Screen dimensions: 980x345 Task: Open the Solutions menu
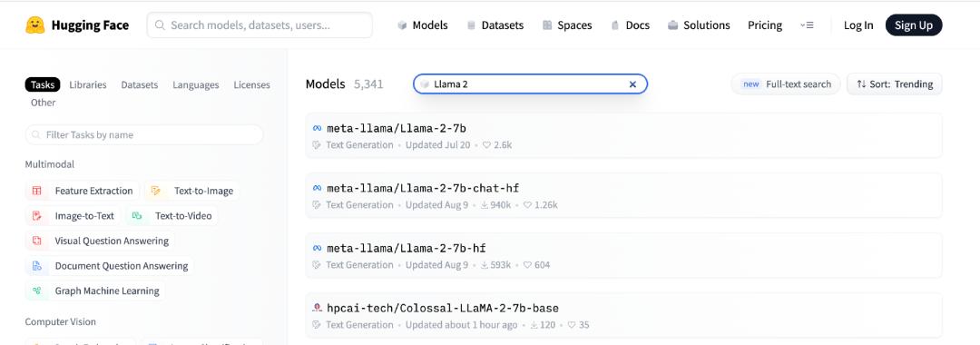pyautogui.click(x=699, y=25)
